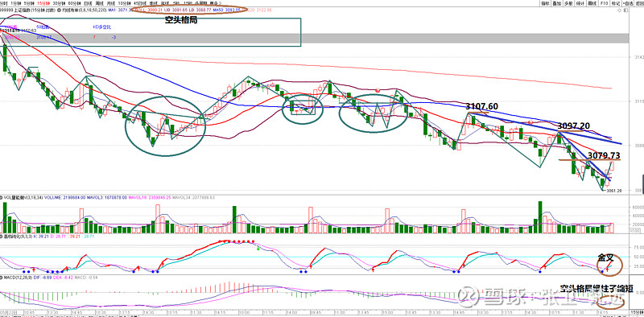Viewport: 644px width, 317px height.
Task: Click the MAVOL3 value readout
Action: (107, 197)
